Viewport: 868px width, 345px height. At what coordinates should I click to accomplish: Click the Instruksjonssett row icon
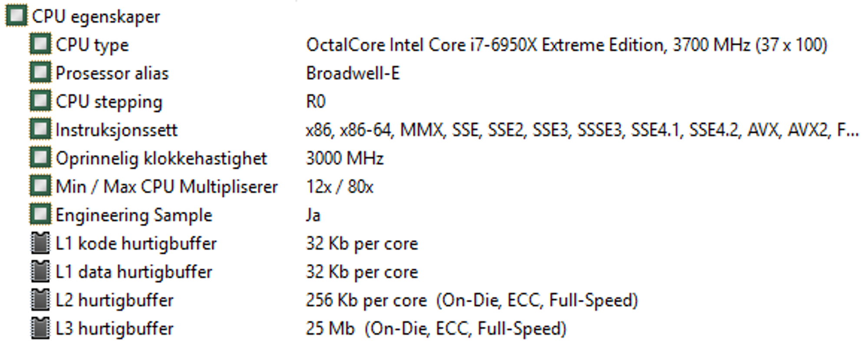coord(40,129)
